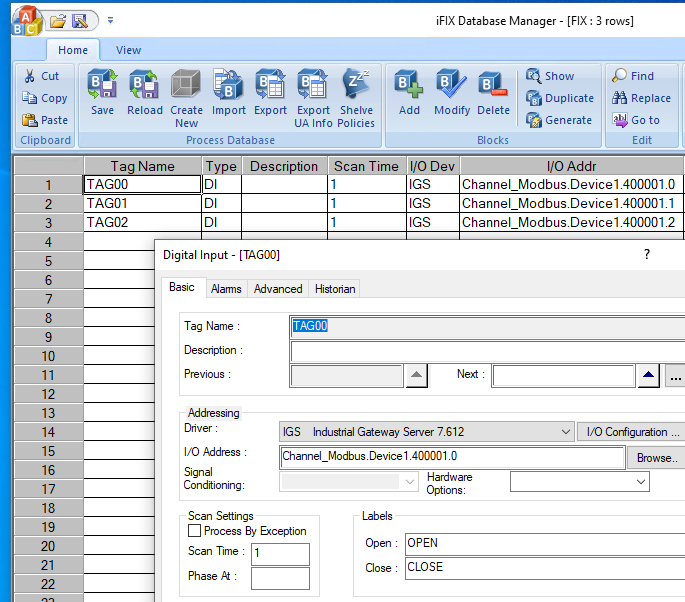Click Tag Name column header

click(x=142, y=166)
